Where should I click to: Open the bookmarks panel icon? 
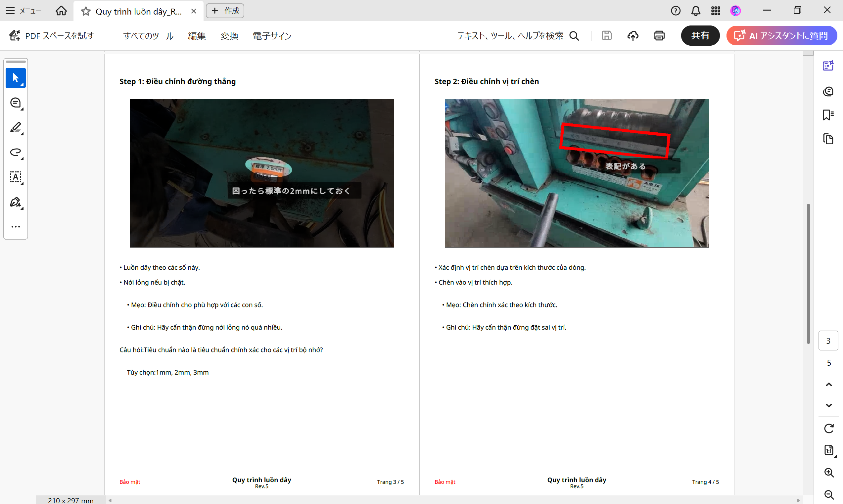(828, 115)
